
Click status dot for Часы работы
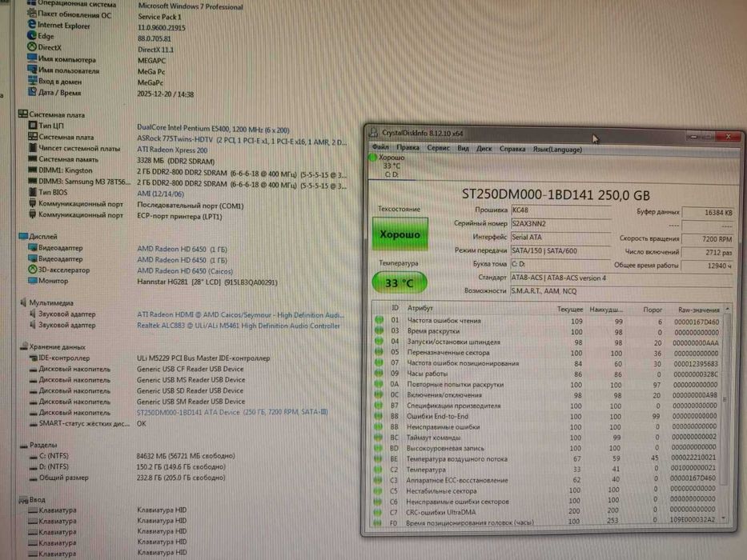pos(379,373)
